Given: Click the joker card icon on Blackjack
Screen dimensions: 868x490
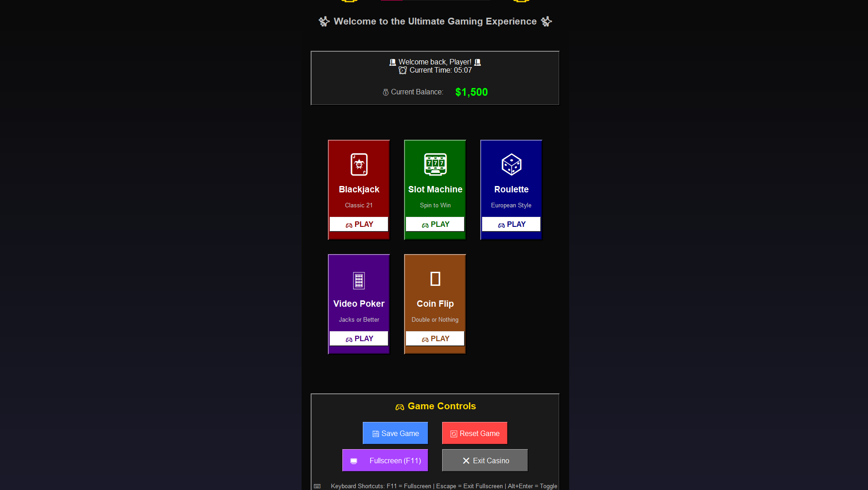Looking at the screenshot, I should pyautogui.click(x=359, y=164).
